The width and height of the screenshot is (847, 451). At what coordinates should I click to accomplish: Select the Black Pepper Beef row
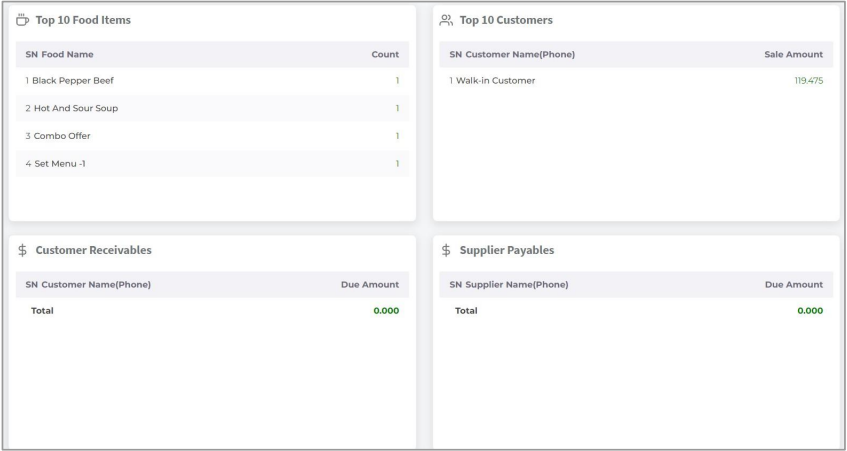(x=212, y=80)
